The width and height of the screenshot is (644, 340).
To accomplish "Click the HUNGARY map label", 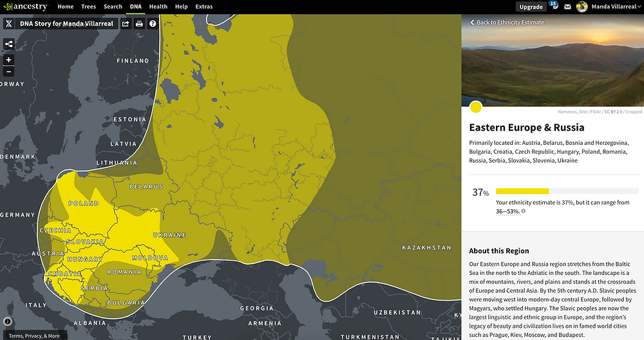I will (x=85, y=259).
